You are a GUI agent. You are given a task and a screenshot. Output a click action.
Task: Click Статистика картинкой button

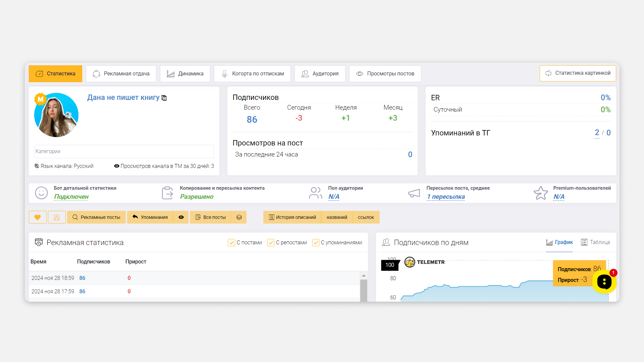click(x=578, y=73)
